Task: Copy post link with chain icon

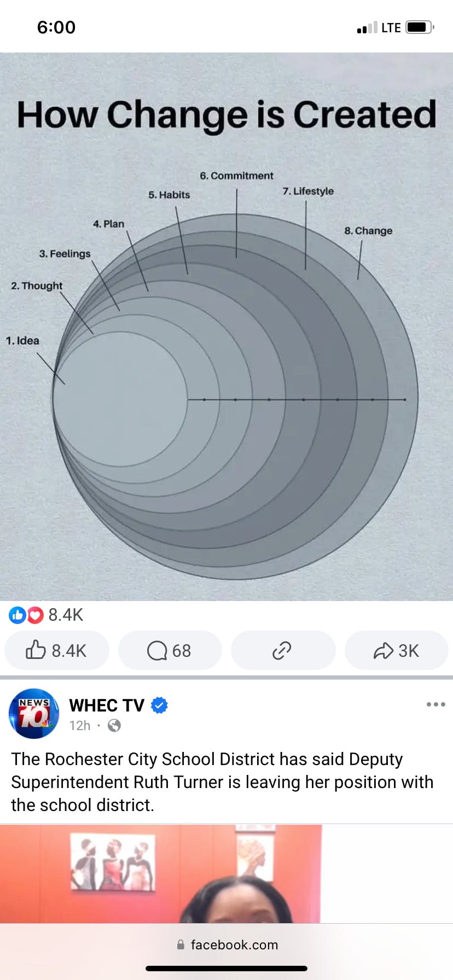Action: pyautogui.click(x=283, y=650)
